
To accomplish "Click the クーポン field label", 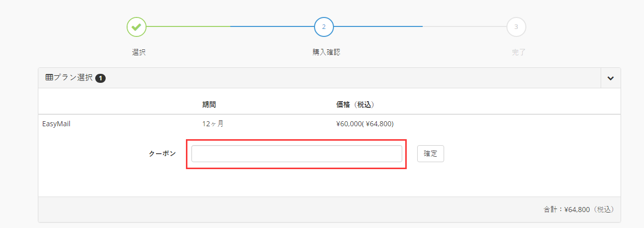I will pyautogui.click(x=162, y=154).
